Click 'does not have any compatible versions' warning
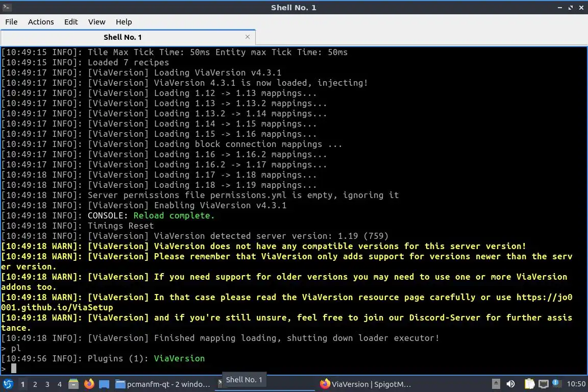The width and height of the screenshot is (588, 392). 263,246
